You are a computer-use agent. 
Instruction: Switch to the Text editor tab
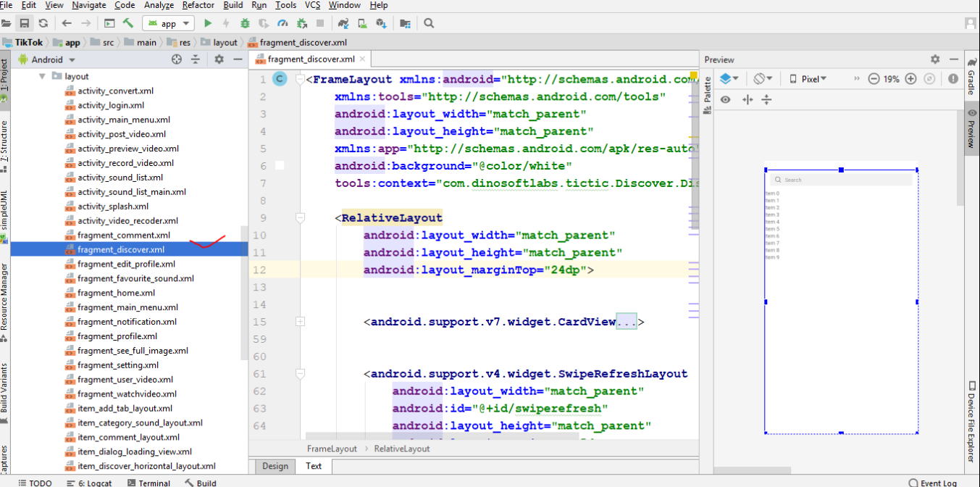point(314,466)
